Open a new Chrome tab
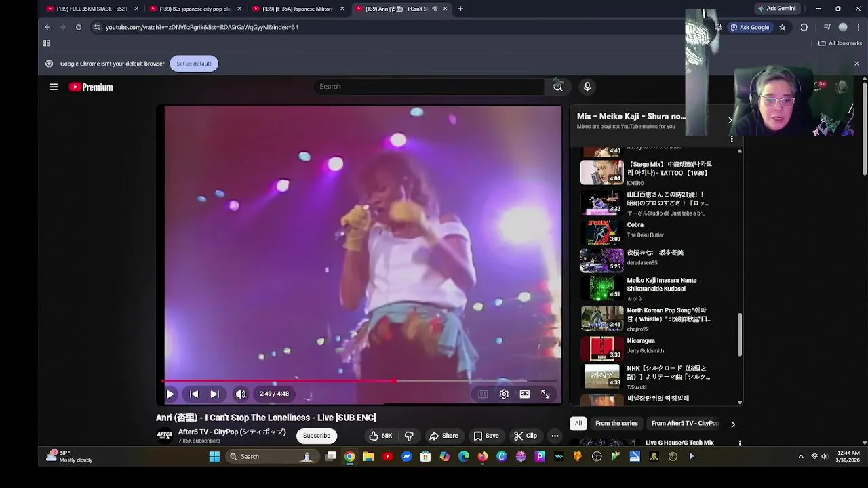 pos(460,9)
